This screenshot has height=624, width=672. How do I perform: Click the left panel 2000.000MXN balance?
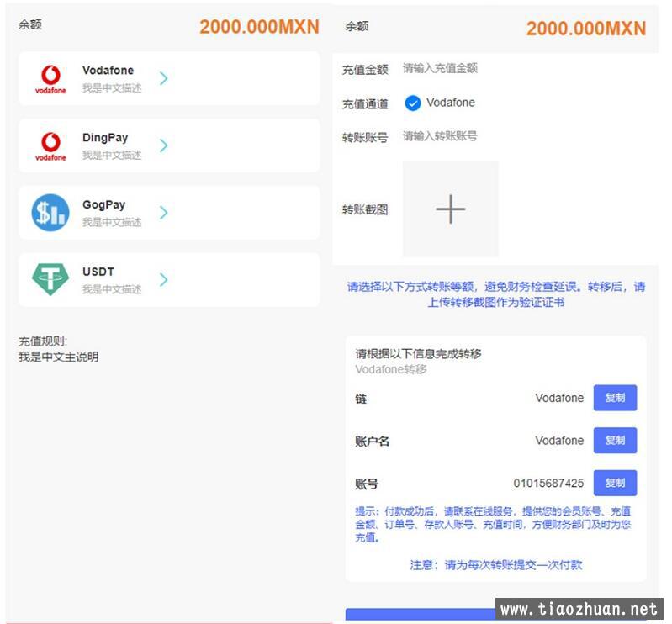259,27
